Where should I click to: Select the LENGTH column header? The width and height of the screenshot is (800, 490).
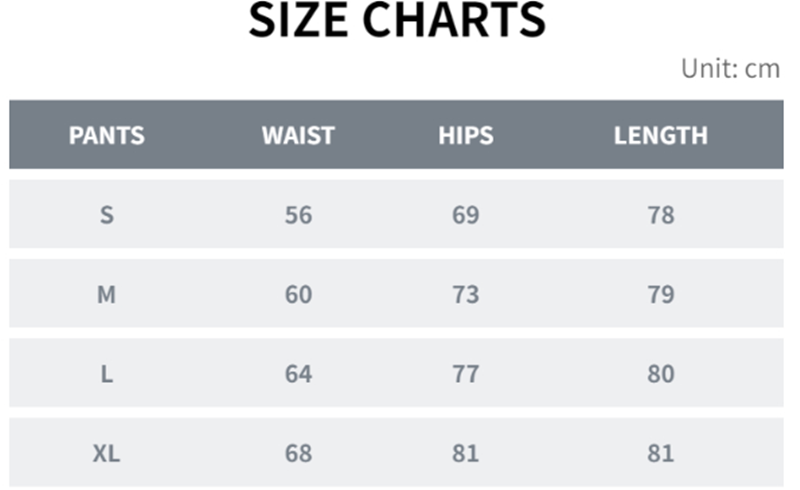pyautogui.click(x=660, y=135)
